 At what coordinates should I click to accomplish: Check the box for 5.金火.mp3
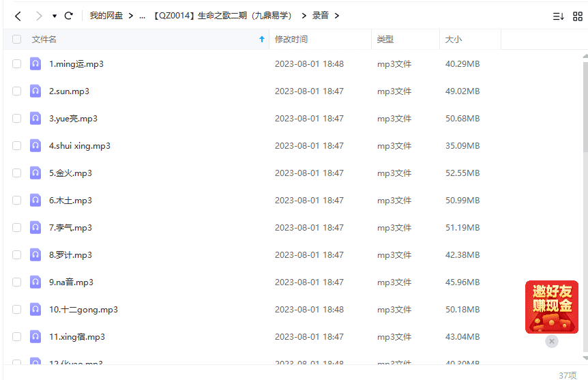pyautogui.click(x=16, y=173)
